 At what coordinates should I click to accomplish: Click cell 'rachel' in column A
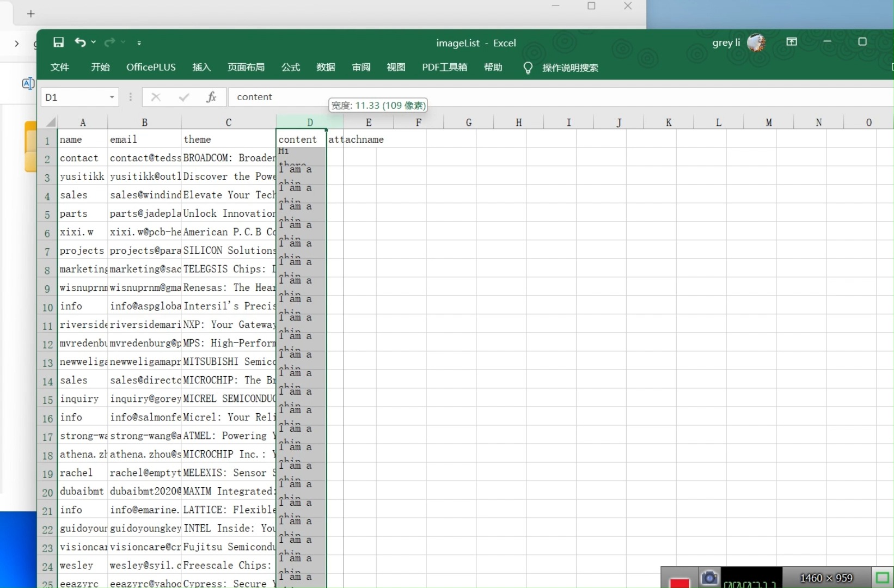(x=83, y=473)
